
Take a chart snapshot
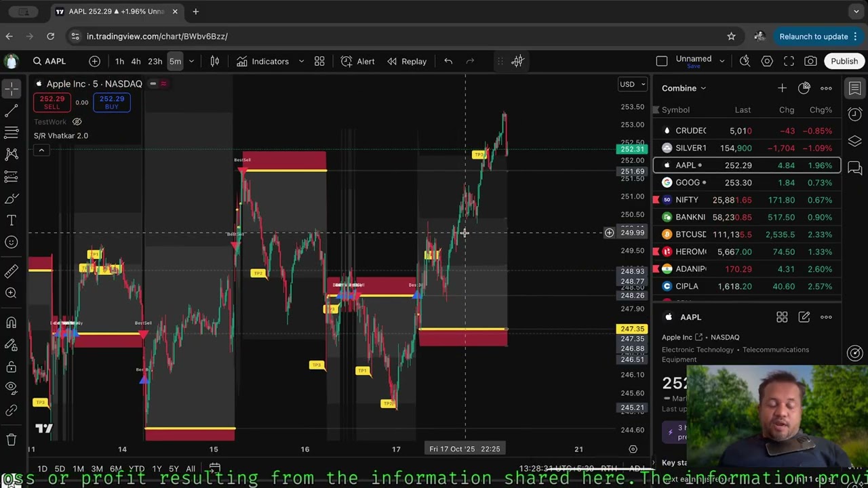coord(810,61)
